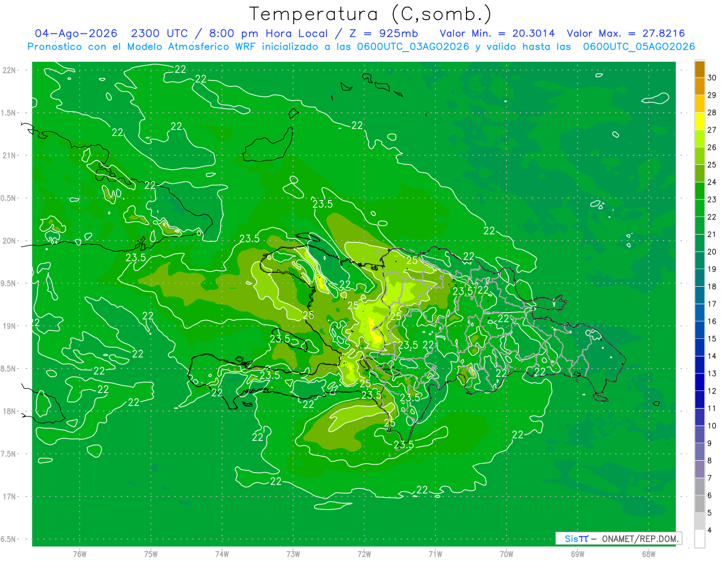Click the '73W' longitude axis label
The height and width of the screenshot is (562, 728).
coord(293,554)
